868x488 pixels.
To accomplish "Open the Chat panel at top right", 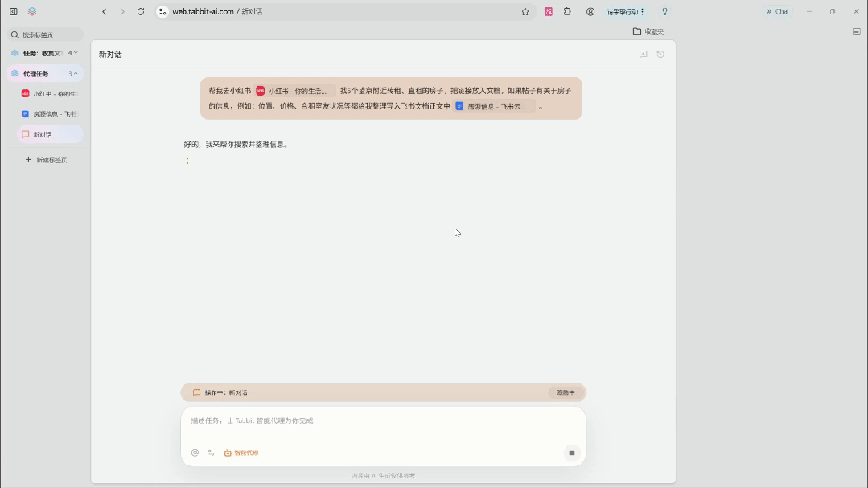I will pyautogui.click(x=776, y=11).
